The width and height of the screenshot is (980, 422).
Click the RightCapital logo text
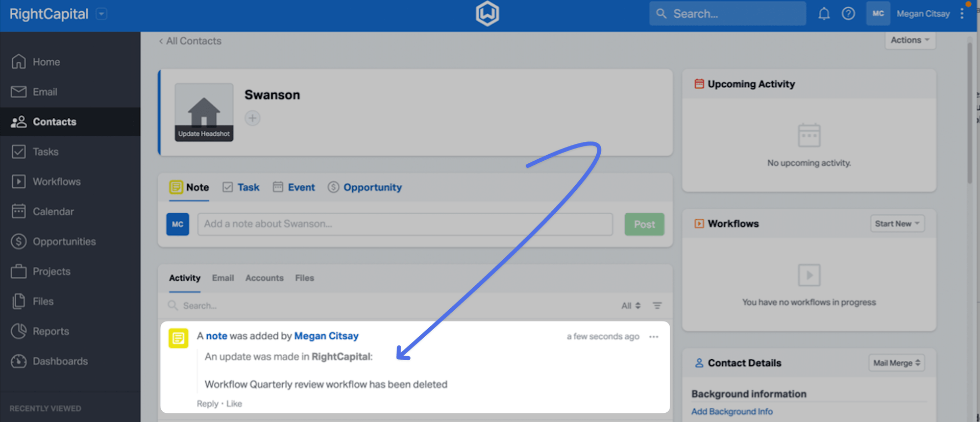click(49, 14)
